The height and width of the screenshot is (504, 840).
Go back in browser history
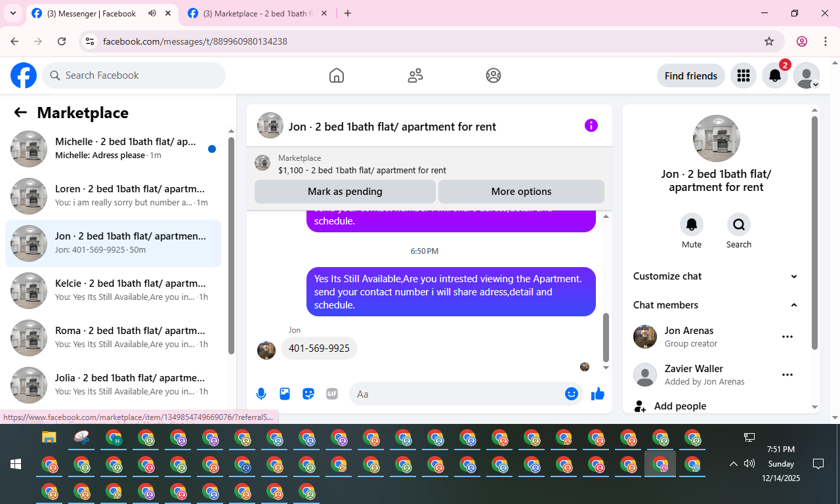14,41
